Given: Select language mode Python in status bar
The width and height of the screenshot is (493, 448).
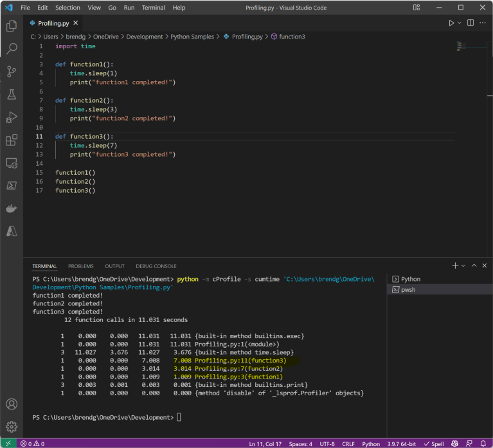Looking at the screenshot, I should (371, 444).
